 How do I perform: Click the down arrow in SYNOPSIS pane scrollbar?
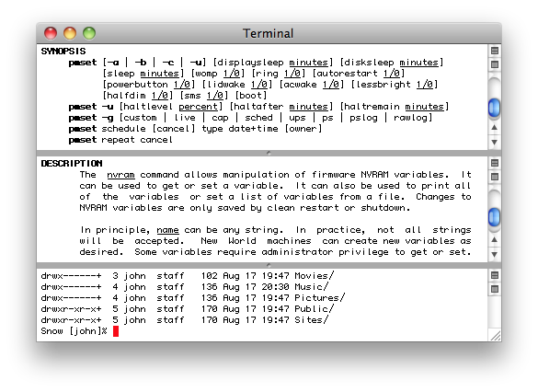click(x=495, y=142)
